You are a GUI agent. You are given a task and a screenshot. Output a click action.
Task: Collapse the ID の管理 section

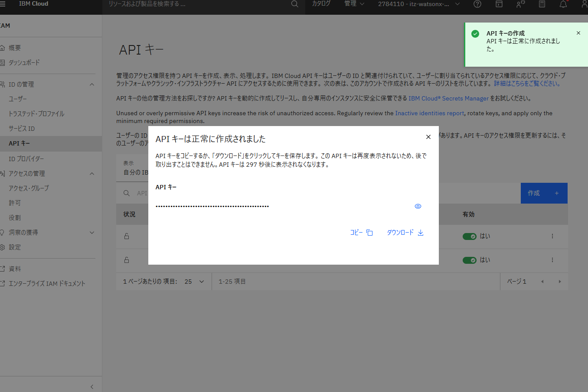click(x=92, y=84)
